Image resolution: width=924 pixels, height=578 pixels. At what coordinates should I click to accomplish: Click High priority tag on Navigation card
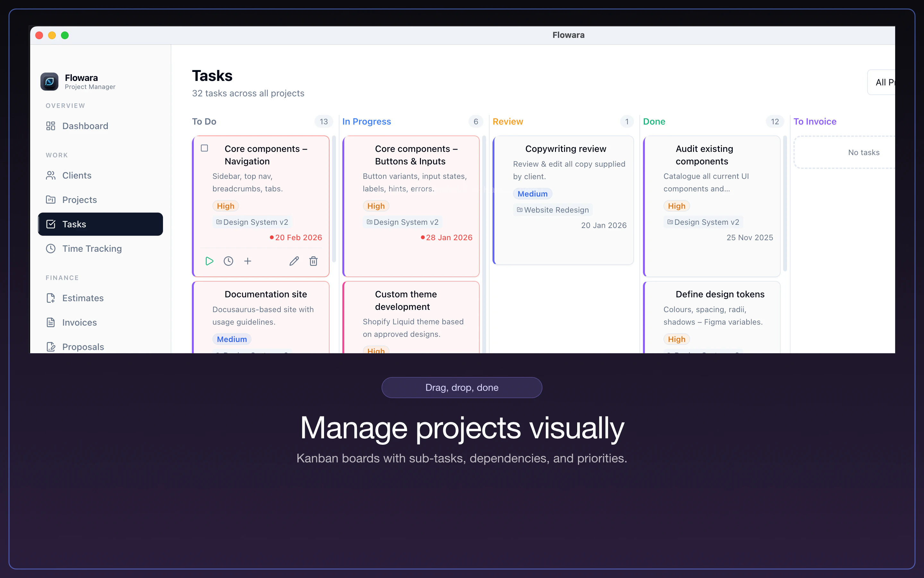pyautogui.click(x=226, y=206)
